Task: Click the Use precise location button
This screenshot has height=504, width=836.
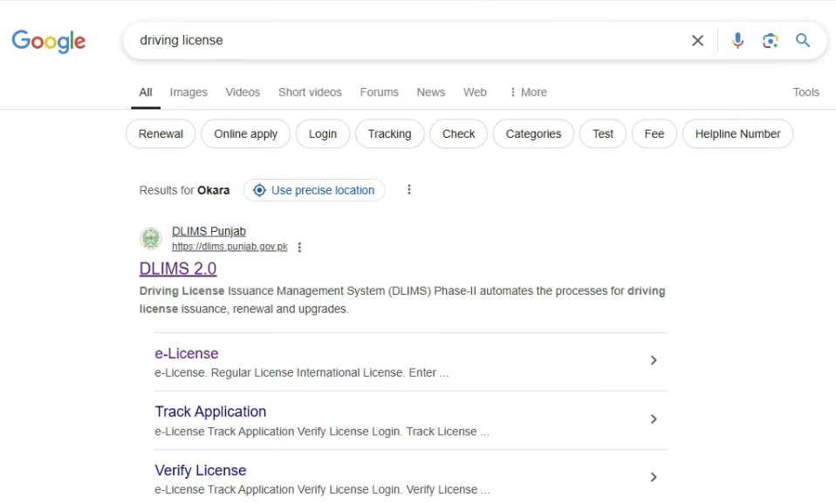Action: (x=314, y=190)
